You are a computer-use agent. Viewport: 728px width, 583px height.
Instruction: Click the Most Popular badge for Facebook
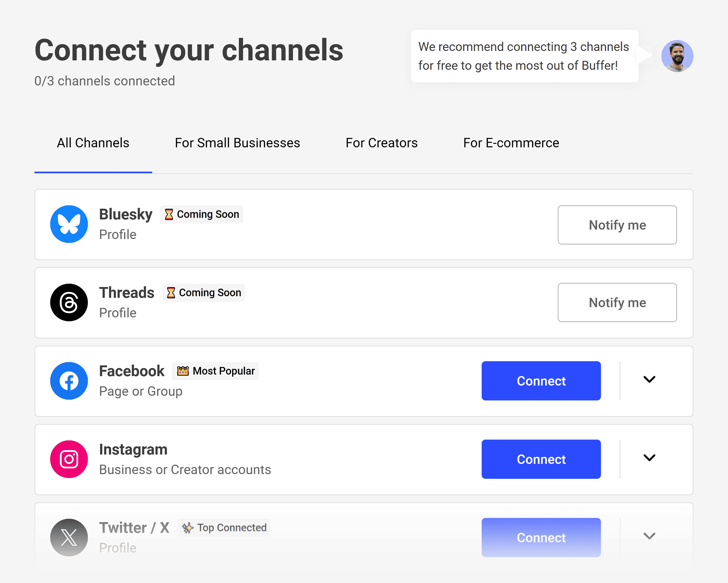click(215, 371)
